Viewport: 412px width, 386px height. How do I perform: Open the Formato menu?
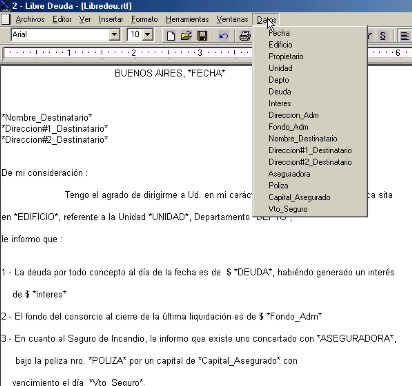pos(144,19)
